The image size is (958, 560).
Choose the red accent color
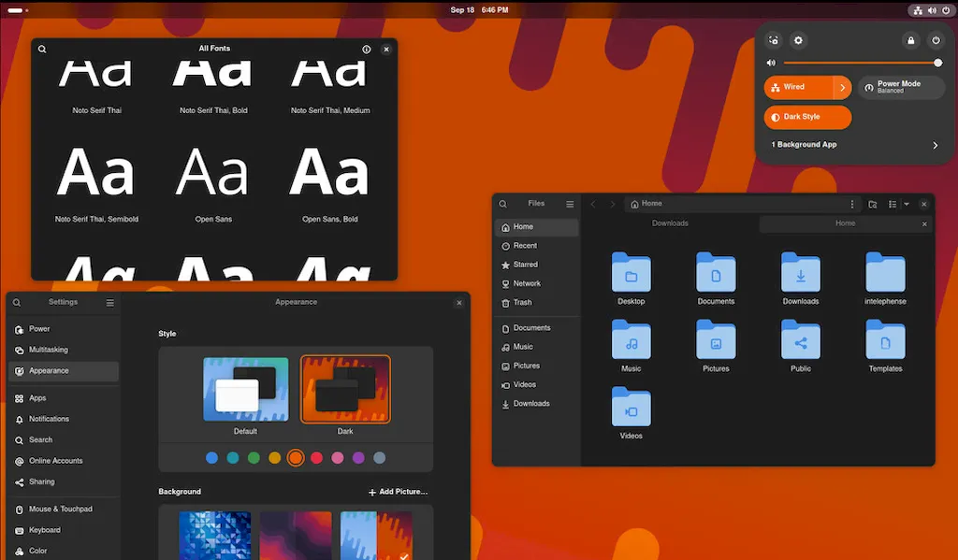316,458
